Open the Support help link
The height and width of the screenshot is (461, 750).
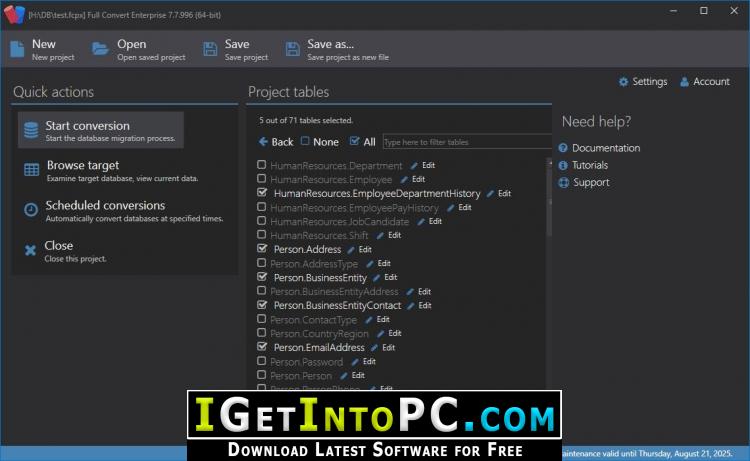tap(584, 183)
